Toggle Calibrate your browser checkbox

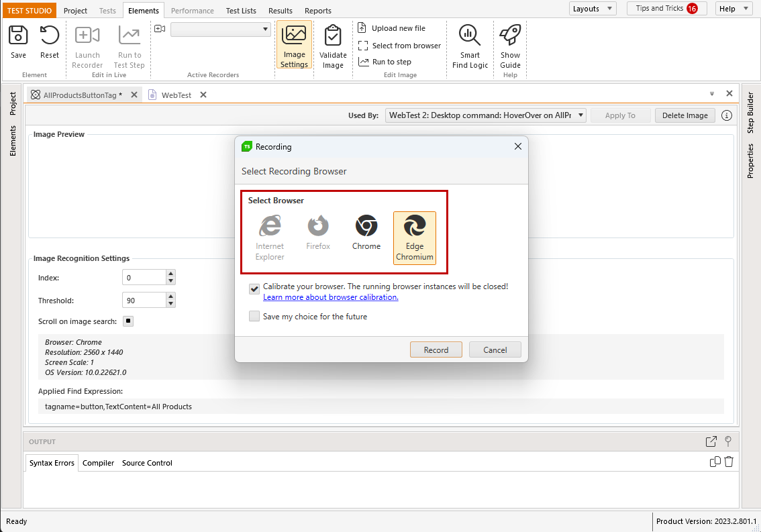click(254, 289)
